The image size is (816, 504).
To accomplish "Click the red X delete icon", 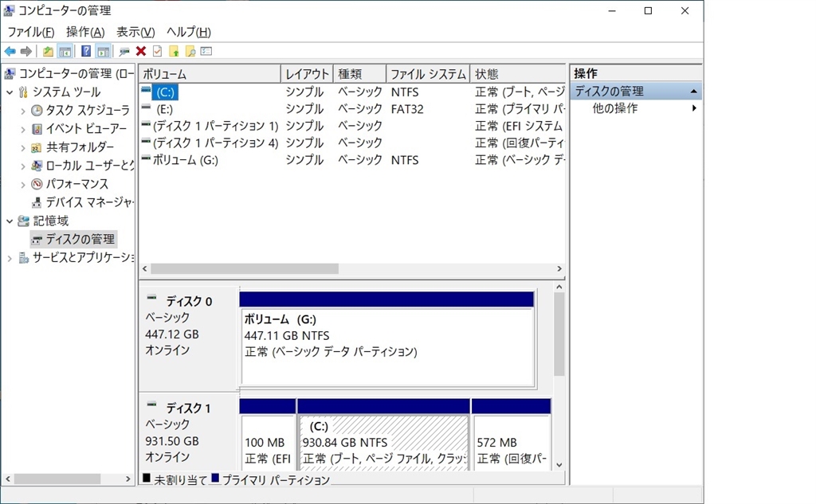I will click(141, 51).
